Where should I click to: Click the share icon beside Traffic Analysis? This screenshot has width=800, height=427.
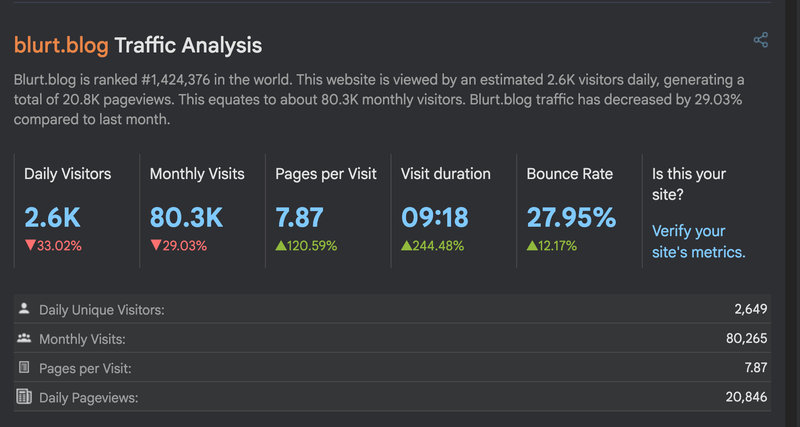coord(761,40)
